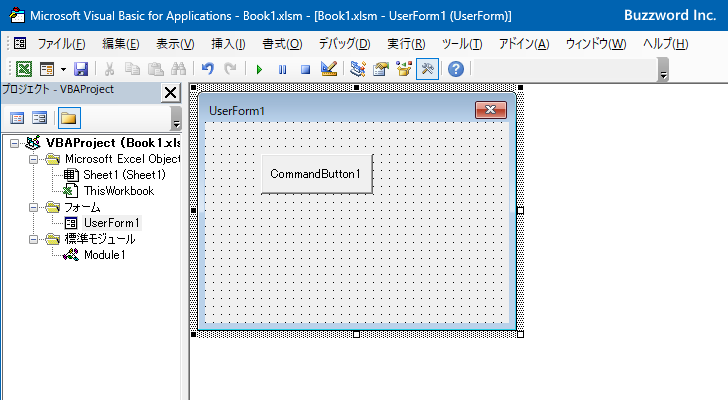The height and width of the screenshot is (400, 728).
Task: Click the UserForm1 title bar caption
Action: (x=237, y=111)
